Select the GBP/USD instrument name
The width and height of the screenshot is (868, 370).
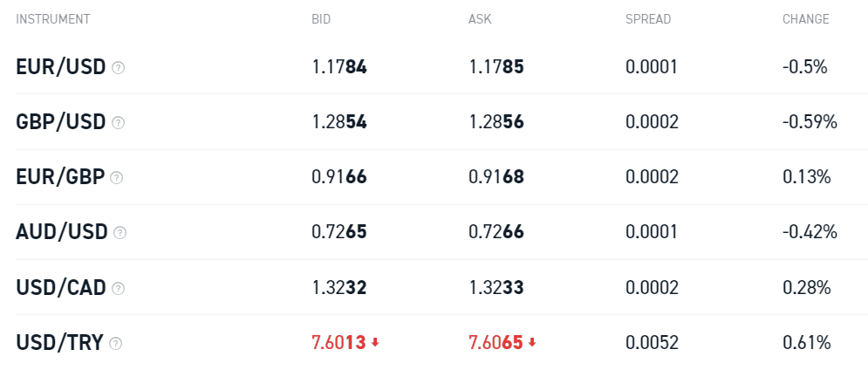[x=60, y=122]
